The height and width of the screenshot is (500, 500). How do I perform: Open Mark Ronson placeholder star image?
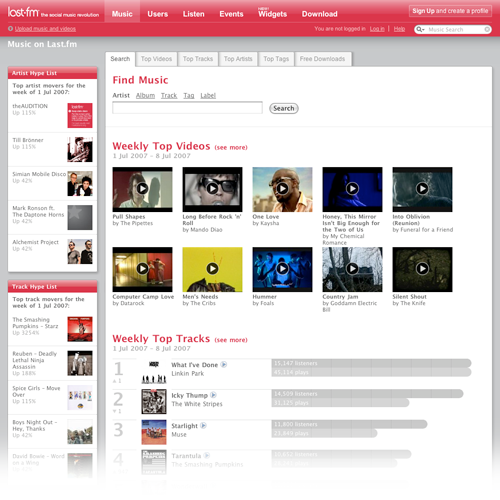(80, 218)
